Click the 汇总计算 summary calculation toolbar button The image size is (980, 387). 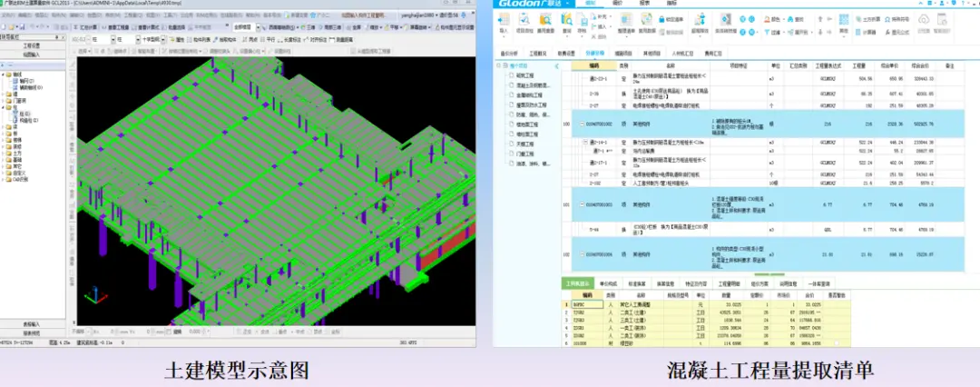[x=86, y=27]
